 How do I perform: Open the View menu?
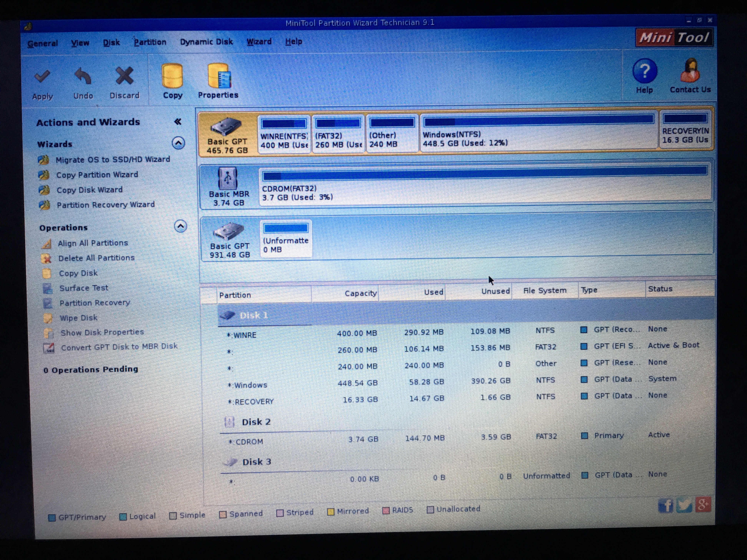[x=80, y=43]
